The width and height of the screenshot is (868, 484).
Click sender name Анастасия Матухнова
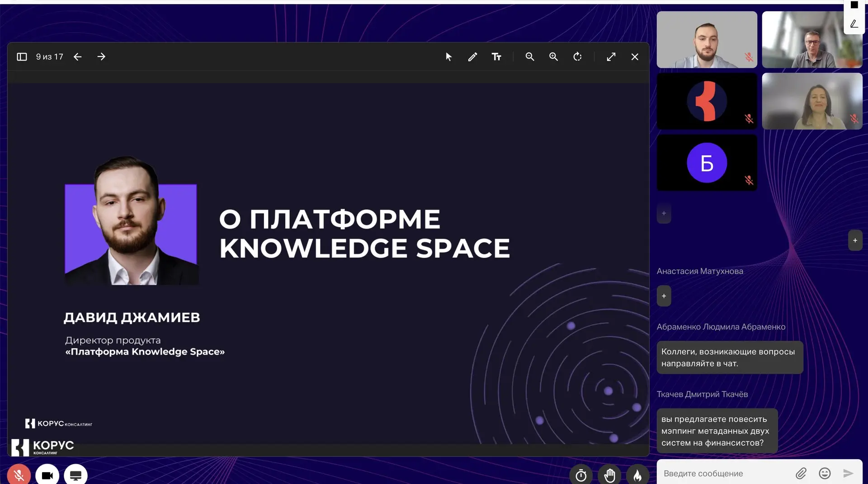[700, 271]
